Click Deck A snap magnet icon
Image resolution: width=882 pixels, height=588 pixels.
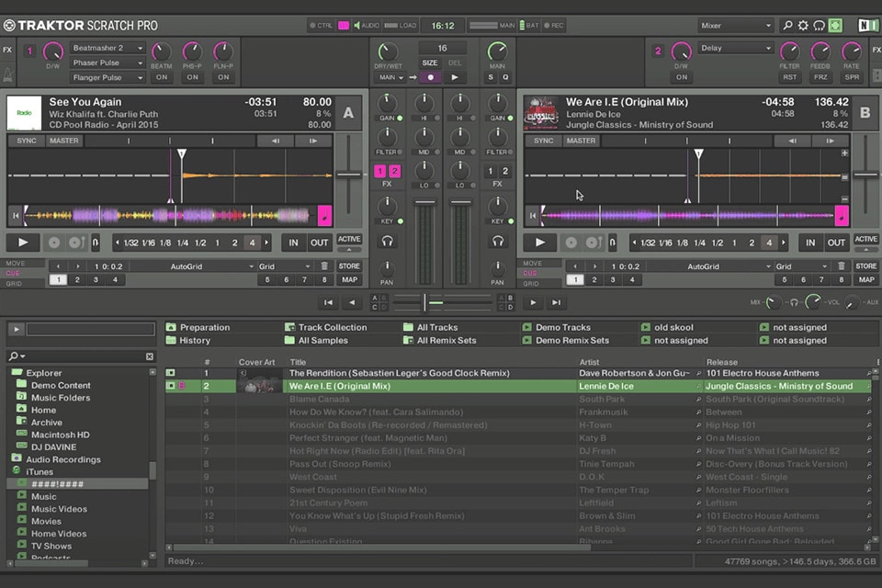pos(96,243)
